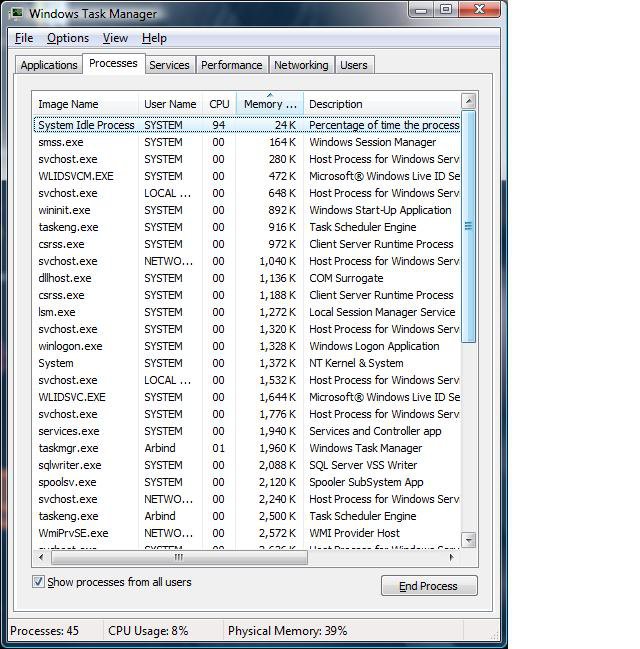Switch to the Performance tab
Image resolution: width=640 pixels, height=649 pixels.
point(231,65)
